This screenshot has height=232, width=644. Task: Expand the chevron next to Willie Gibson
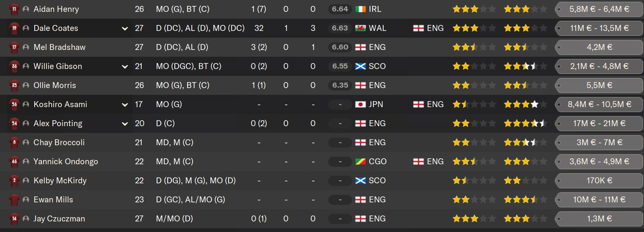(x=124, y=66)
